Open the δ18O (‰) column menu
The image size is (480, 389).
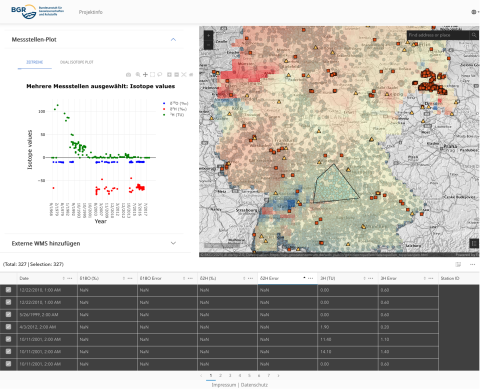click(130, 278)
